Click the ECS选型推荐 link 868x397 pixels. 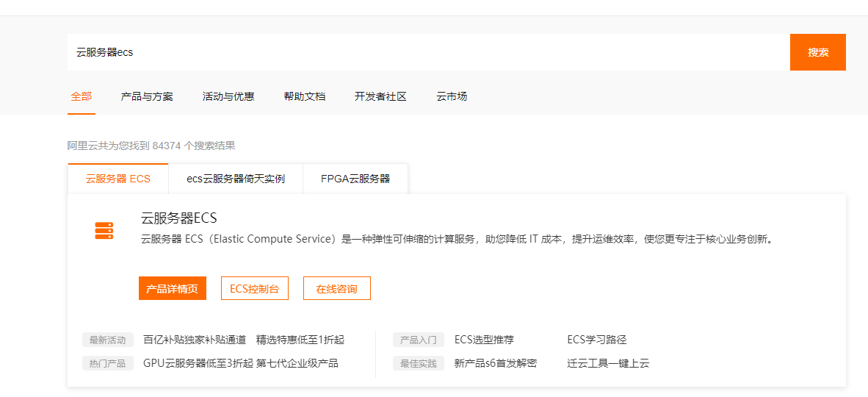click(488, 340)
